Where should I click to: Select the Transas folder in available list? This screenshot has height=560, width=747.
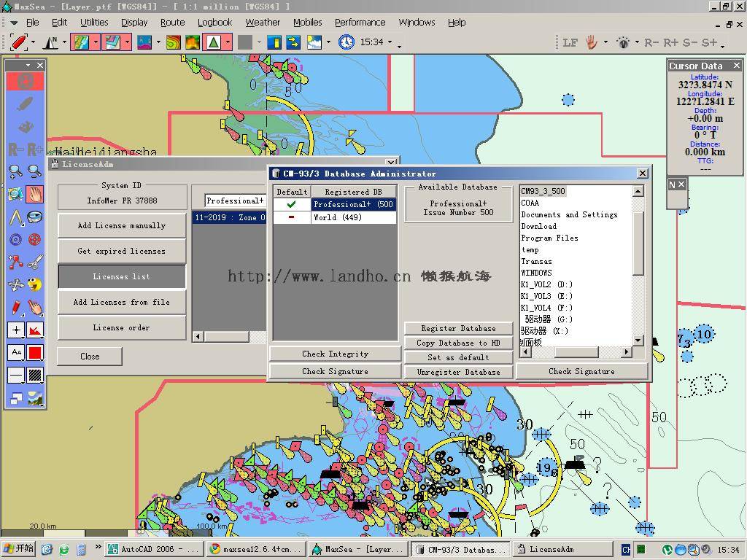[x=536, y=262]
